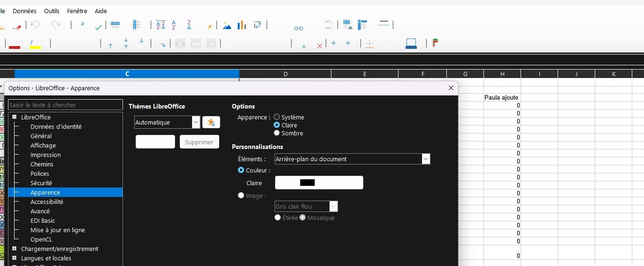Open the Automatique themes dropdown
This screenshot has width=644, height=266.
point(196,122)
